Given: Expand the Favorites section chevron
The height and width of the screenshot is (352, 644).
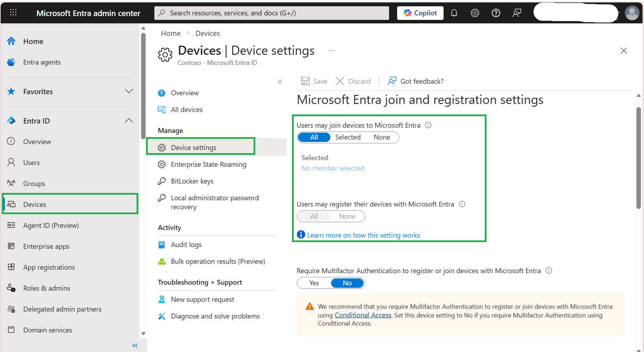Looking at the screenshot, I should point(129,91).
